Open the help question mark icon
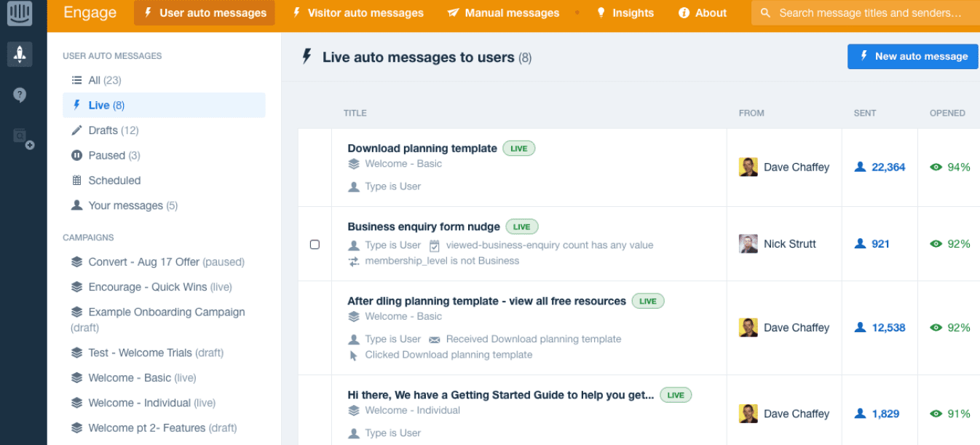 (20, 95)
